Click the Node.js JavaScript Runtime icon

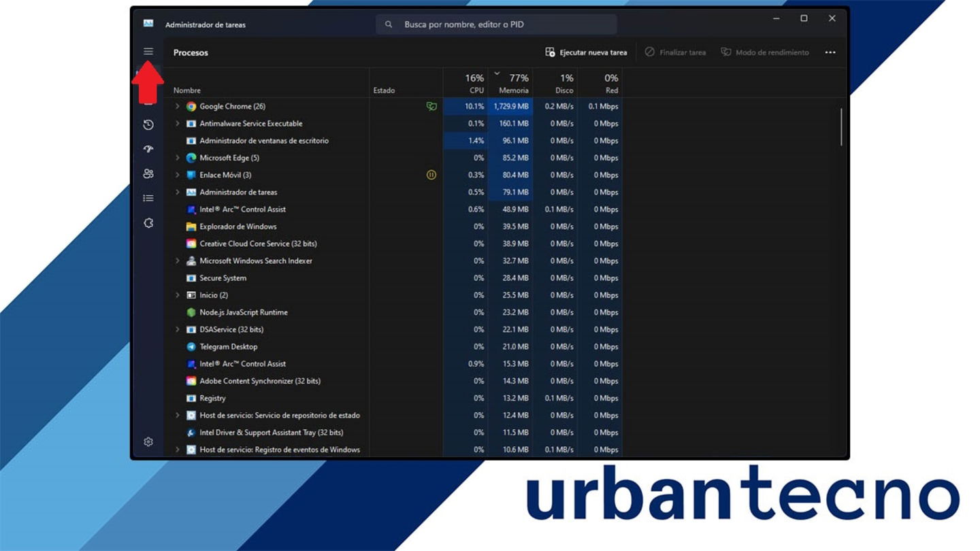[191, 312]
